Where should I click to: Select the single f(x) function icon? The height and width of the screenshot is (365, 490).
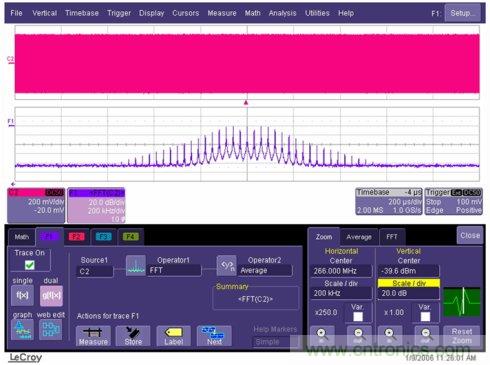tap(22, 295)
